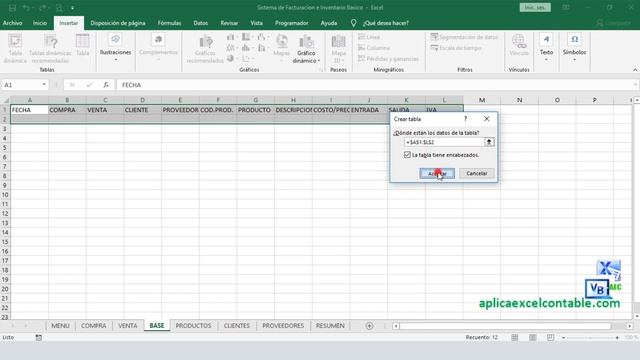Viewport: 640px width, 360px height.
Task: Switch to COMPRA sheet tab
Action: point(93,326)
